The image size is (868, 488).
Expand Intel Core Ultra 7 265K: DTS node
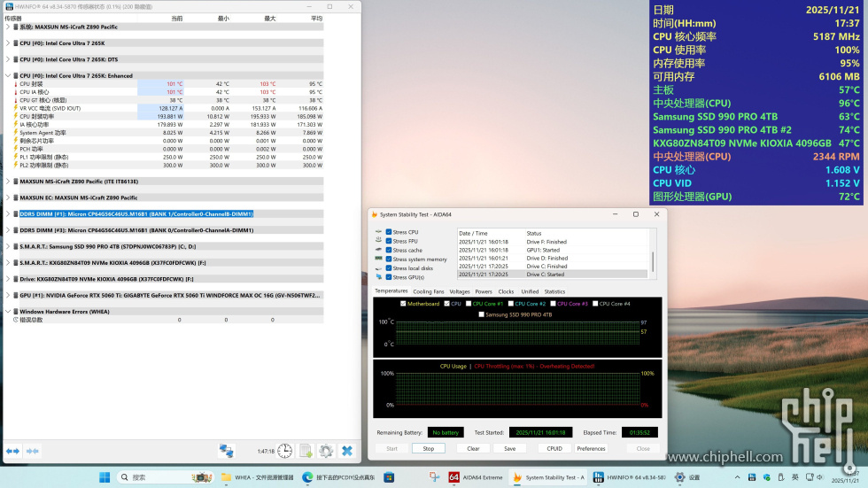8,59
